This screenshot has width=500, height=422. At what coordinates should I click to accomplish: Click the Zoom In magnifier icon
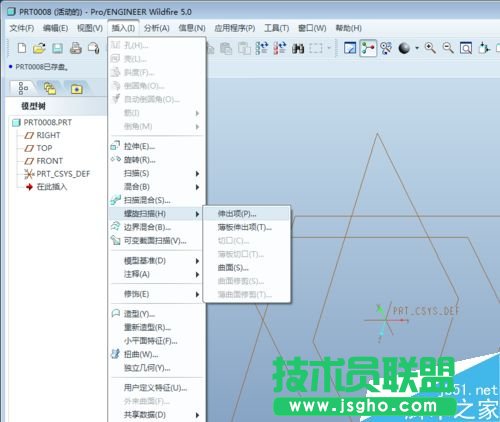tap(430, 48)
